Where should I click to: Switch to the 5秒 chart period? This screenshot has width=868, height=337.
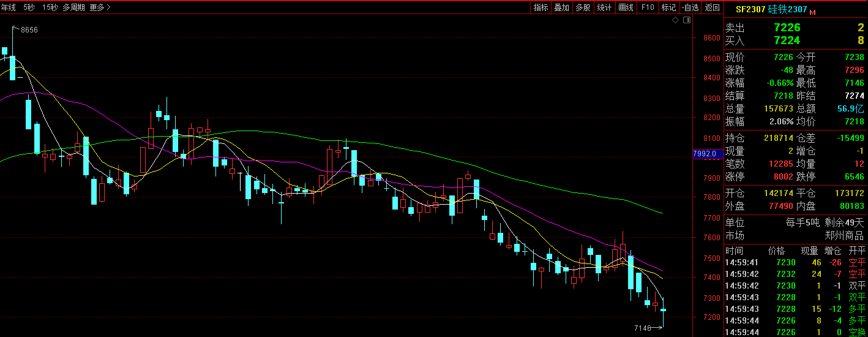click(x=29, y=7)
